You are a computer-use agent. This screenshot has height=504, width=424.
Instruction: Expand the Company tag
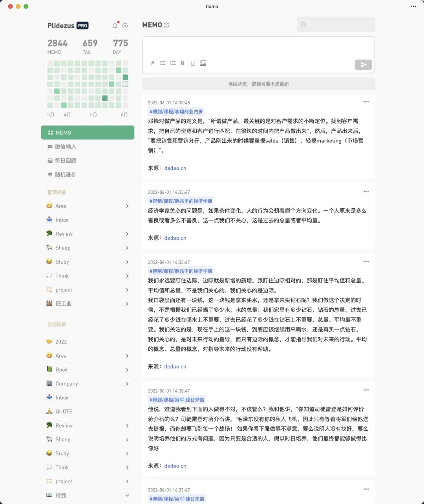point(127,384)
